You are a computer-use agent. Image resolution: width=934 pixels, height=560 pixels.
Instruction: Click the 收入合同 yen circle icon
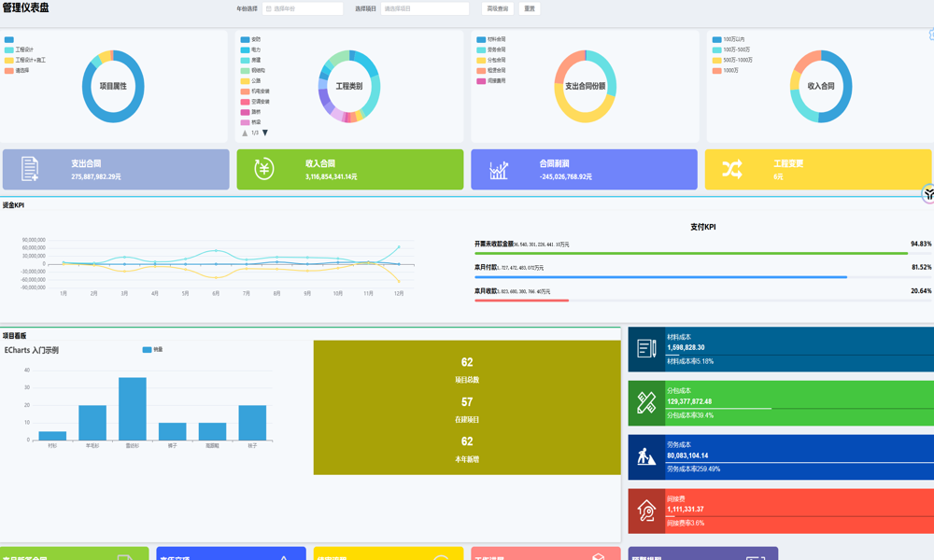(x=264, y=169)
